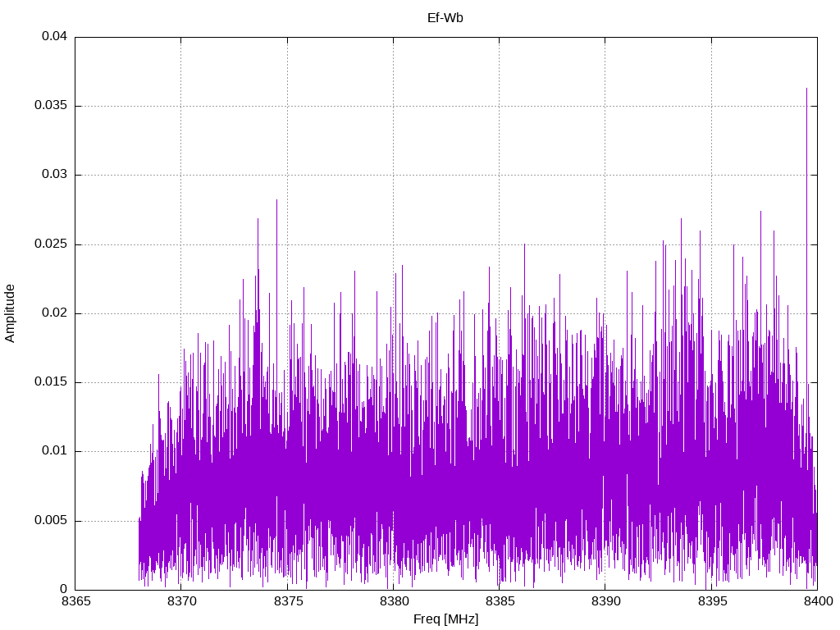
Task: Click the tip of the tallest spike near 8400 MHz
Action: [806, 89]
